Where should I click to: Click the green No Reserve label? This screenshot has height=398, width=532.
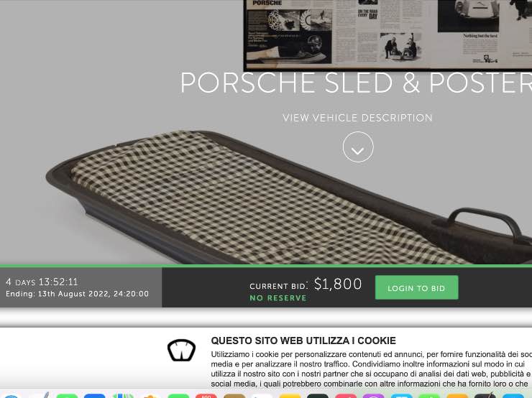coord(278,298)
